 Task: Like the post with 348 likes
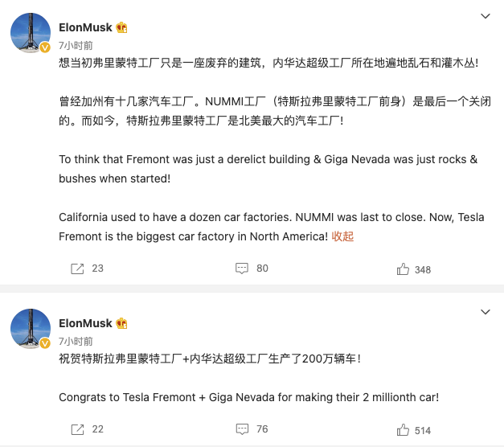(x=404, y=269)
